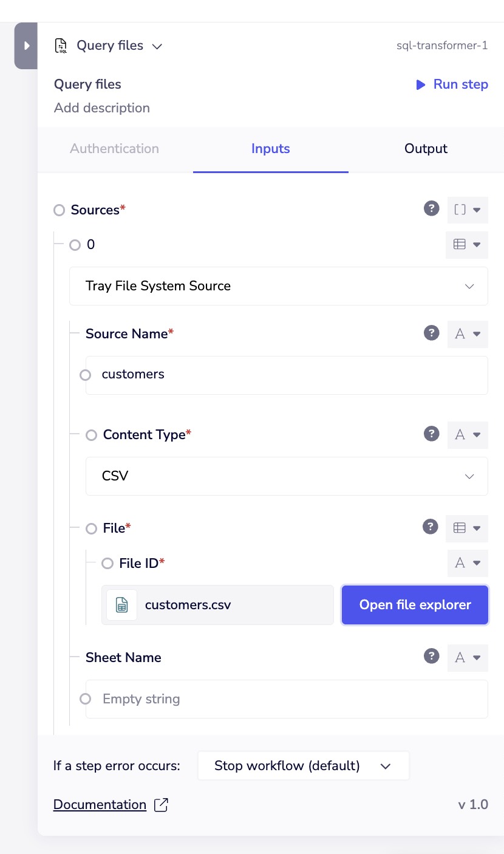Screen dimensions: 504x854
Task: Toggle the circle beside File ID
Action: tap(107, 563)
